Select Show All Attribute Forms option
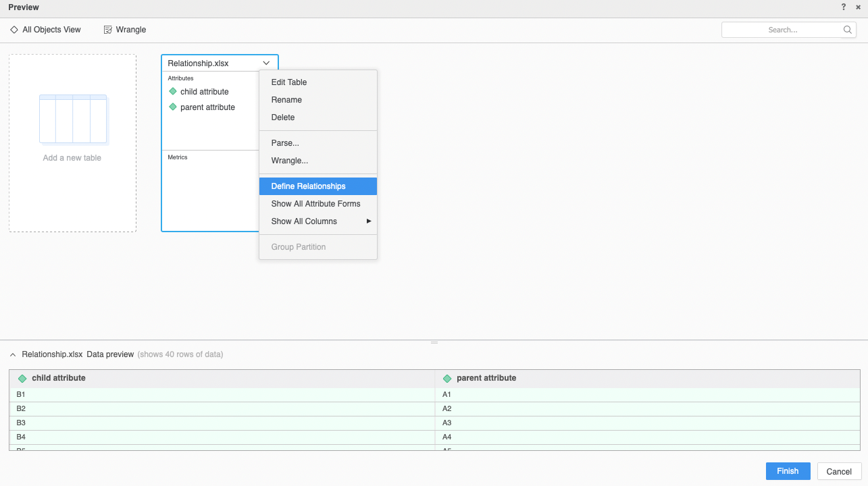 pos(315,204)
